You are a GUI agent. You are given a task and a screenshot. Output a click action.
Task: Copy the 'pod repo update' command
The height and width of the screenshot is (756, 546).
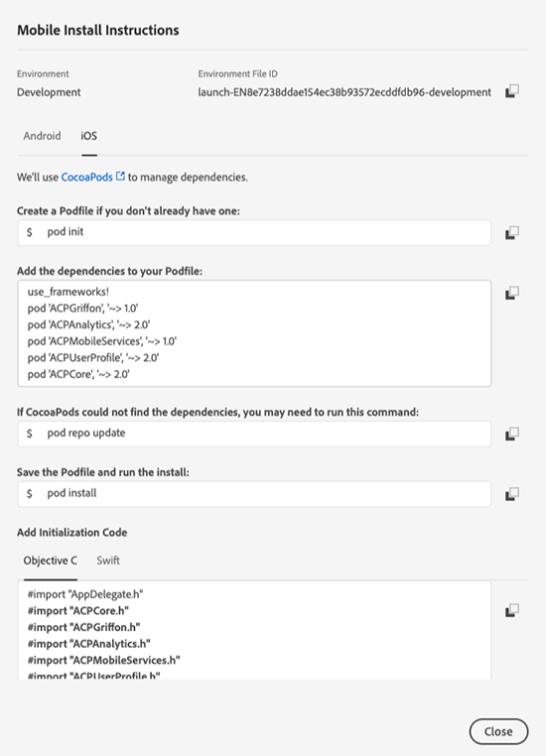click(x=512, y=434)
